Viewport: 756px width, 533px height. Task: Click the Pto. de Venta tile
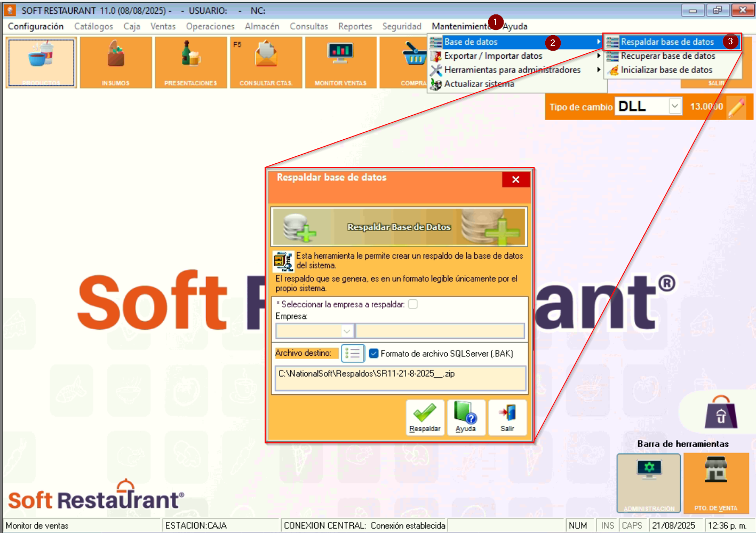[716, 483]
